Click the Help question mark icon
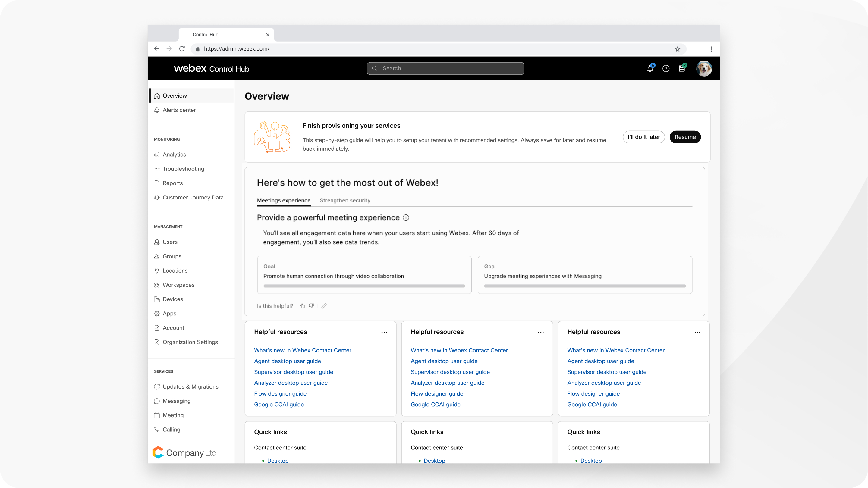The width and height of the screenshot is (868, 488). pos(666,68)
